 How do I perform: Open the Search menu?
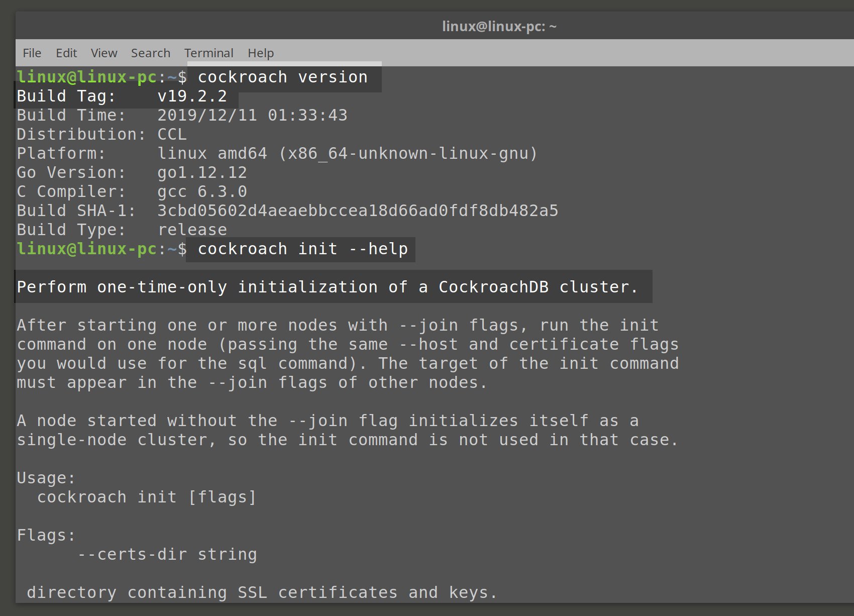point(151,53)
